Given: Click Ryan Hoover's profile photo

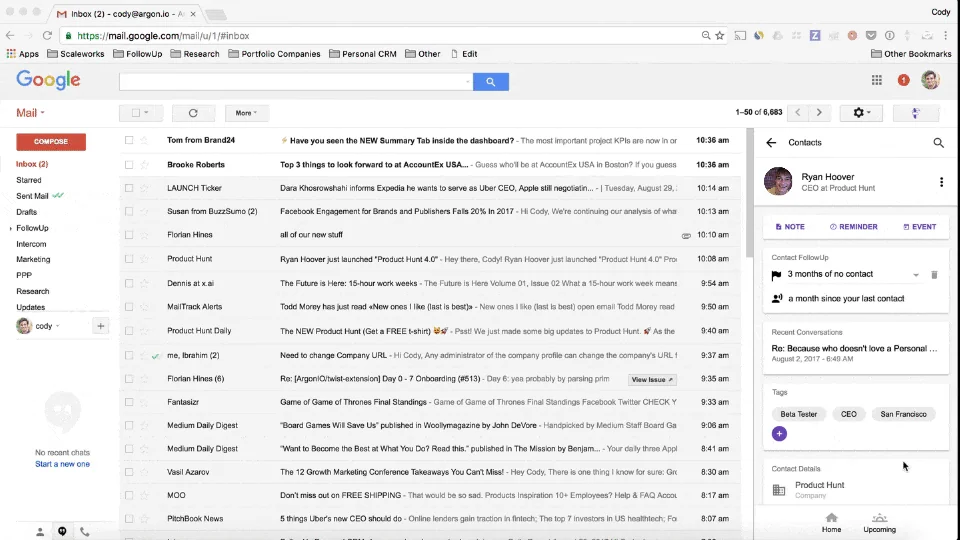Looking at the screenshot, I should (x=778, y=181).
